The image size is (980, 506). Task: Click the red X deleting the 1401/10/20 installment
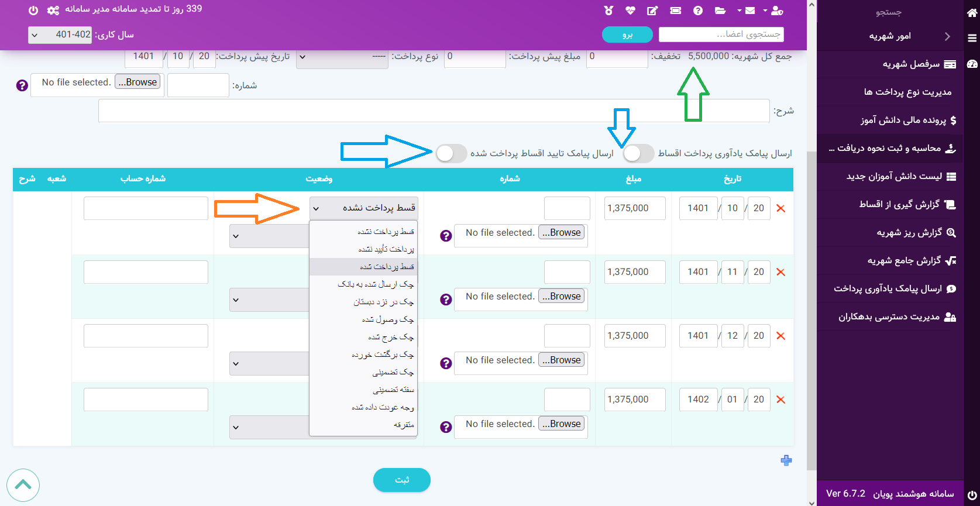(x=780, y=208)
